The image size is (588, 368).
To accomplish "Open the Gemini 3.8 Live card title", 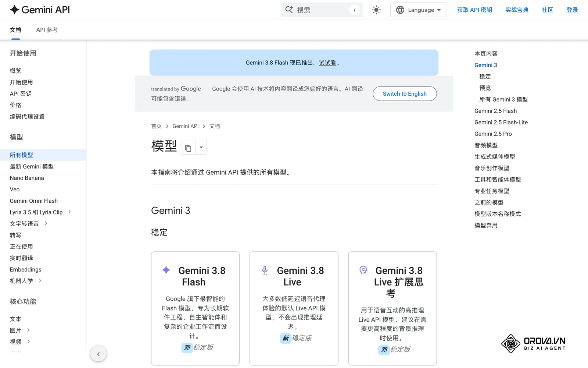I will [x=300, y=276].
